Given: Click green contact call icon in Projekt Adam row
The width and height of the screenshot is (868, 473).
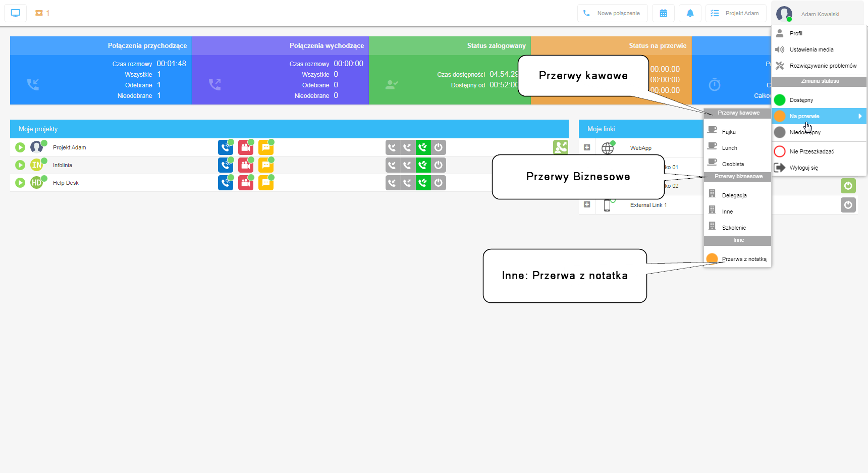Looking at the screenshot, I should tap(561, 147).
